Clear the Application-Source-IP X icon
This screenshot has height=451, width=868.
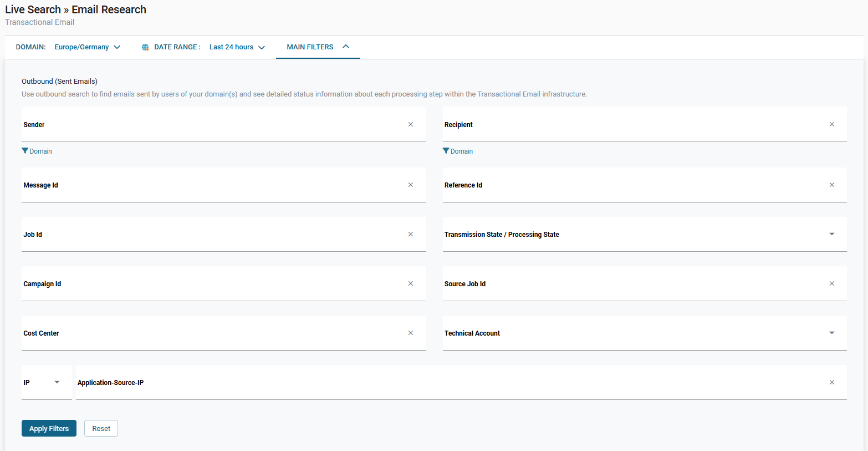point(831,382)
